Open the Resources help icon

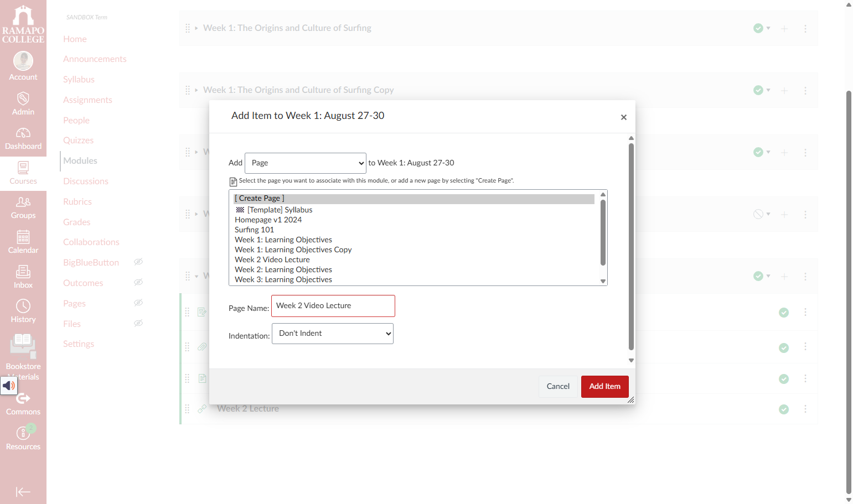pyautogui.click(x=23, y=433)
